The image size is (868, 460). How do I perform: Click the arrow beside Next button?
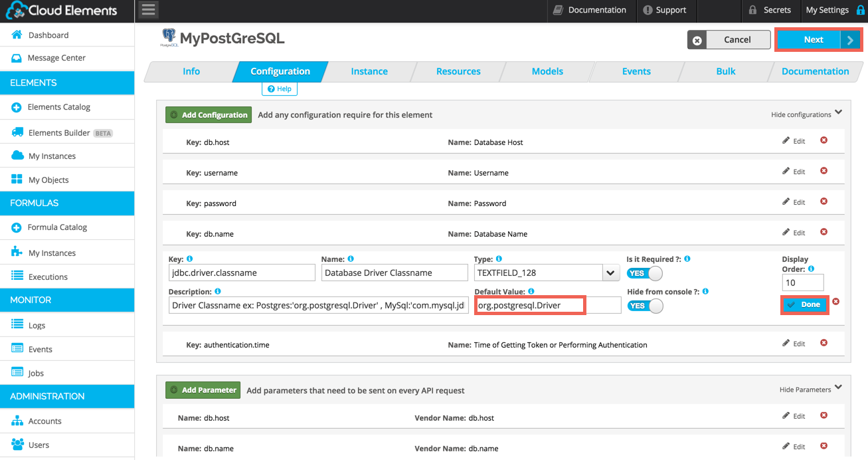click(850, 40)
